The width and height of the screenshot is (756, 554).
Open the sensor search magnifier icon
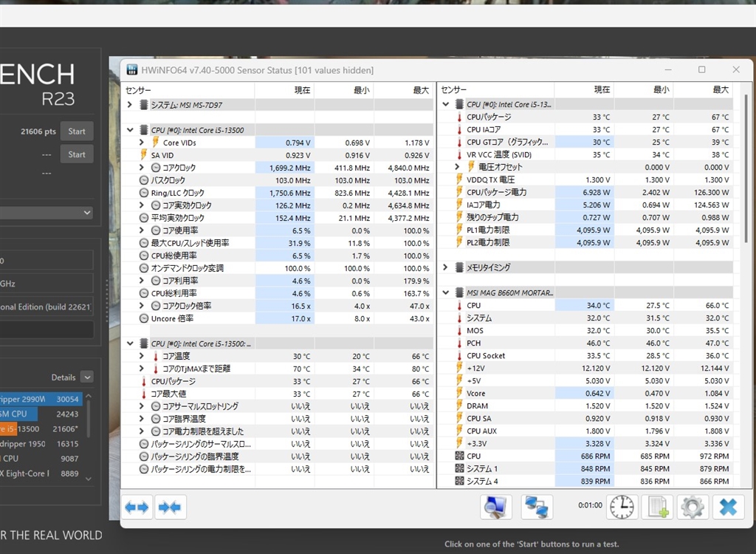(x=495, y=507)
